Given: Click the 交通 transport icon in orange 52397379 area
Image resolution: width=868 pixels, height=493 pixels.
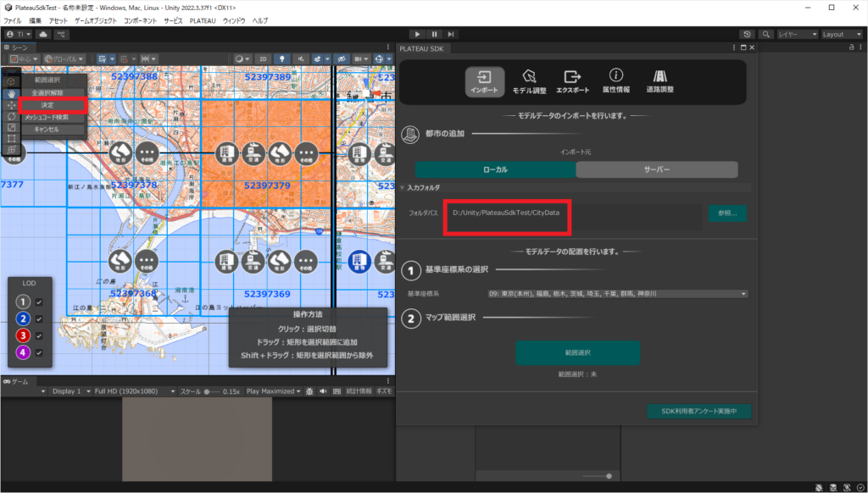Looking at the screenshot, I should (253, 153).
